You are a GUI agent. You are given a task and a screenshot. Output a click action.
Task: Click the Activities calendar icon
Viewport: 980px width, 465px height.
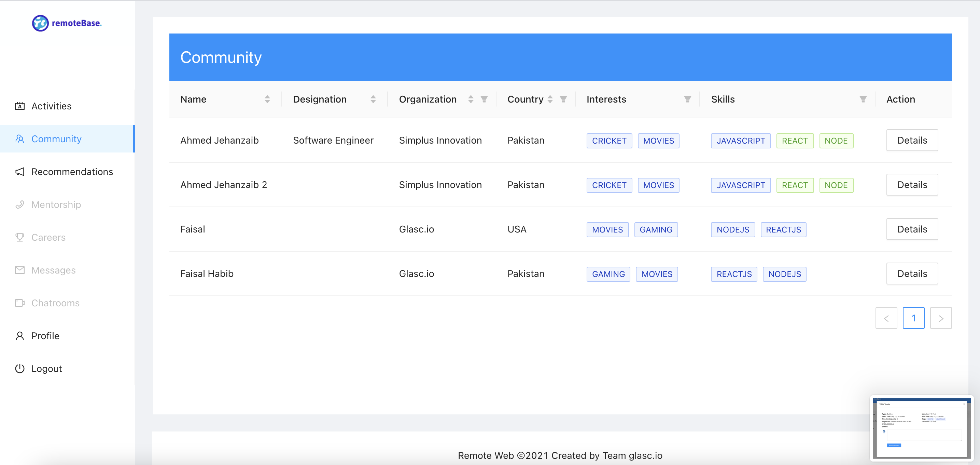point(20,106)
